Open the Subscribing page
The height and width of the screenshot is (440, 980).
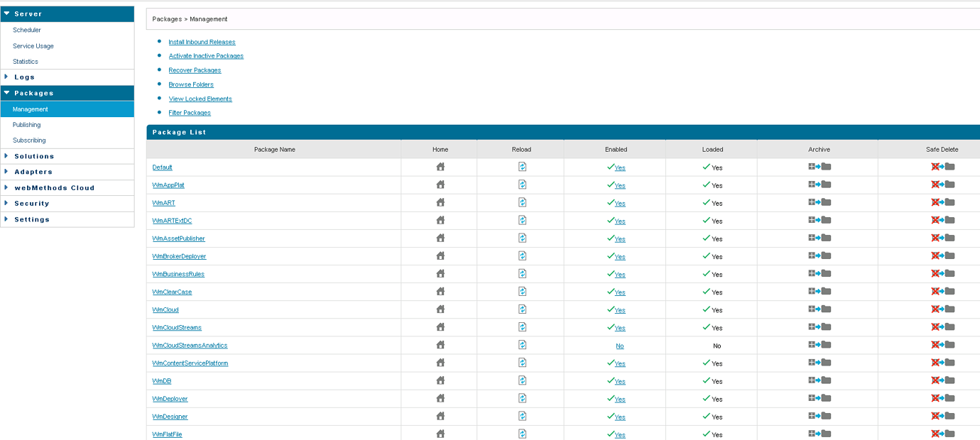point(29,141)
